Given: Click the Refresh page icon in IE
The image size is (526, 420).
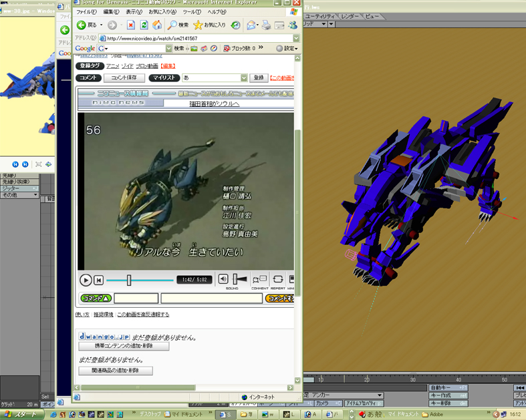Looking at the screenshot, I should pyautogui.click(x=144, y=25).
